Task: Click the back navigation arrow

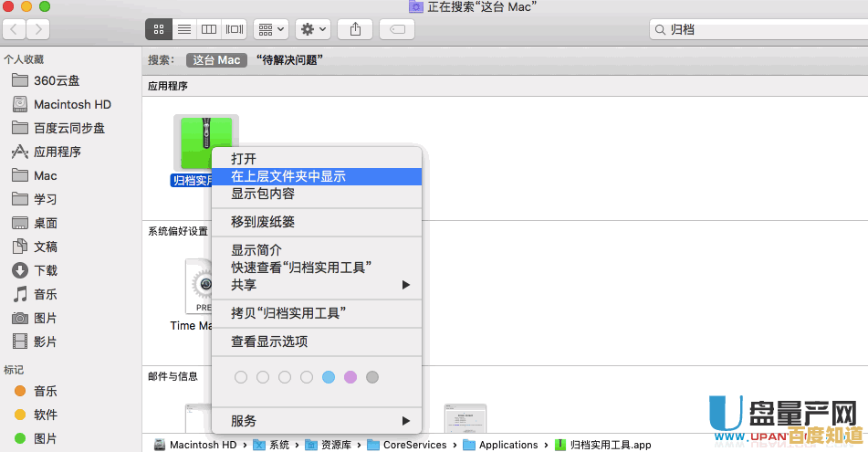Action: coord(15,29)
